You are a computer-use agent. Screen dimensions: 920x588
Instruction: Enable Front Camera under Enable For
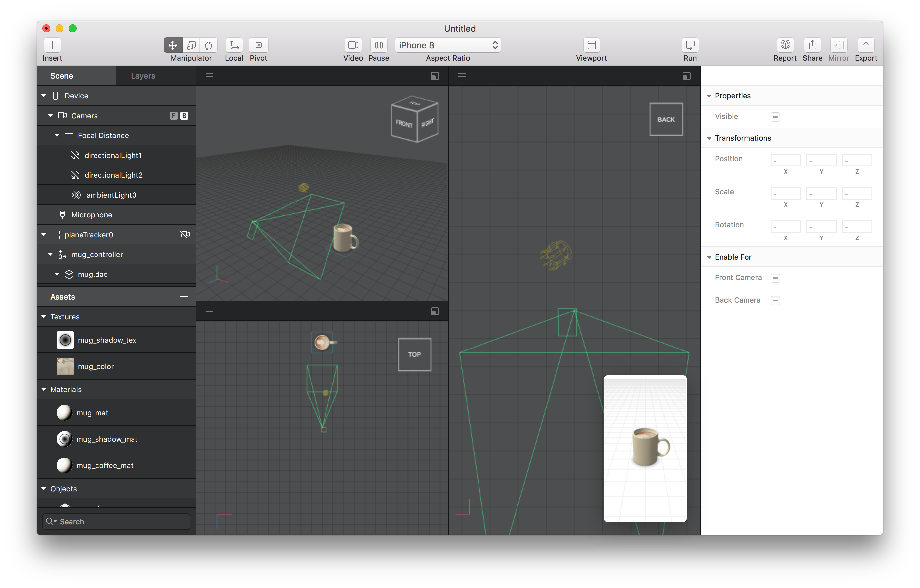[x=775, y=277]
